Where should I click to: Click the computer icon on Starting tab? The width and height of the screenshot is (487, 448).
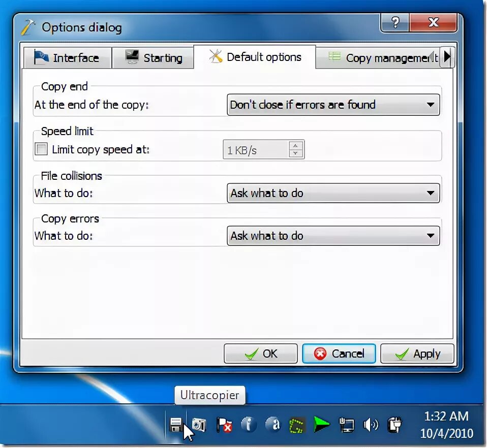[132, 57]
